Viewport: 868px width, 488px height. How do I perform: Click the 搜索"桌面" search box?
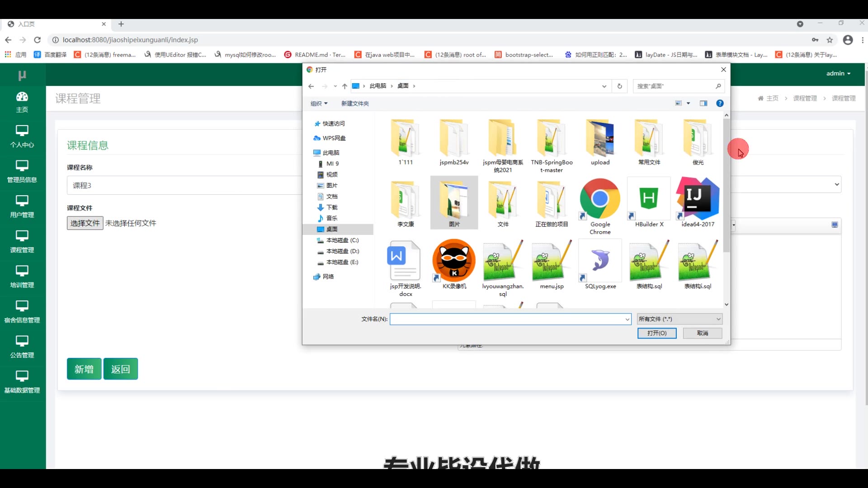point(679,86)
